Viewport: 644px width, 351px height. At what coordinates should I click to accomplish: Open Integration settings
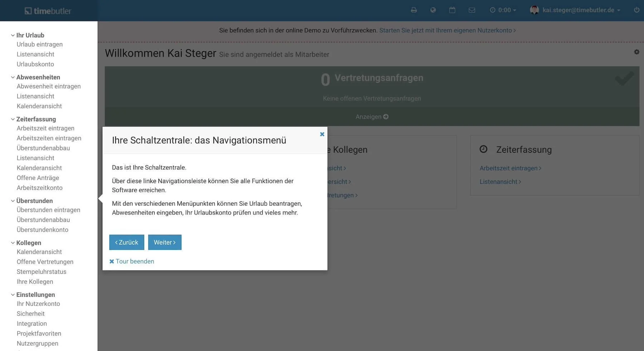(32, 323)
